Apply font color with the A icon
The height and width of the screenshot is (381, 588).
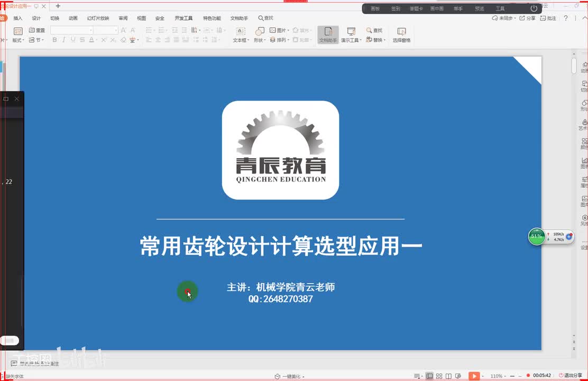click(91, 40)
